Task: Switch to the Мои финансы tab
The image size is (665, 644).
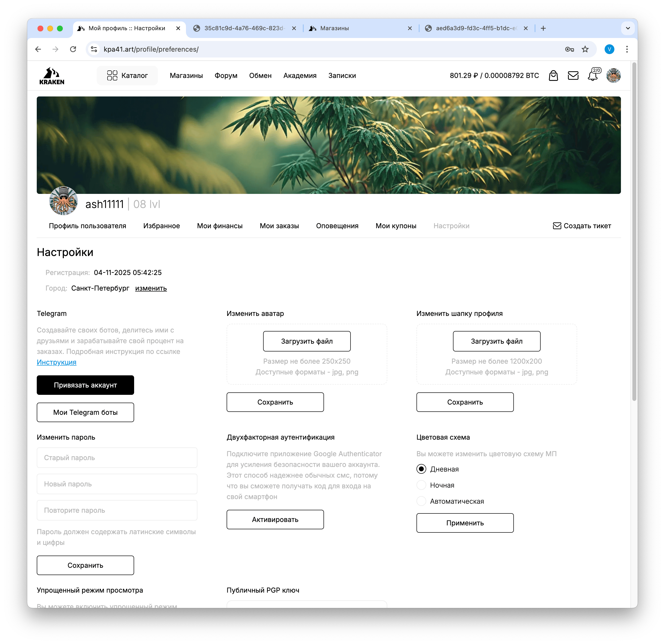Action: click(220, 226)
